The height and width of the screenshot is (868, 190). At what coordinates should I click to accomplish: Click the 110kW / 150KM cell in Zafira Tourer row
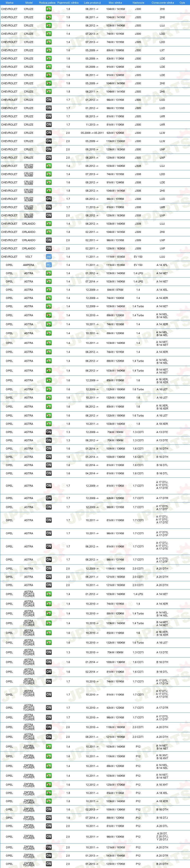click(115, 756)
